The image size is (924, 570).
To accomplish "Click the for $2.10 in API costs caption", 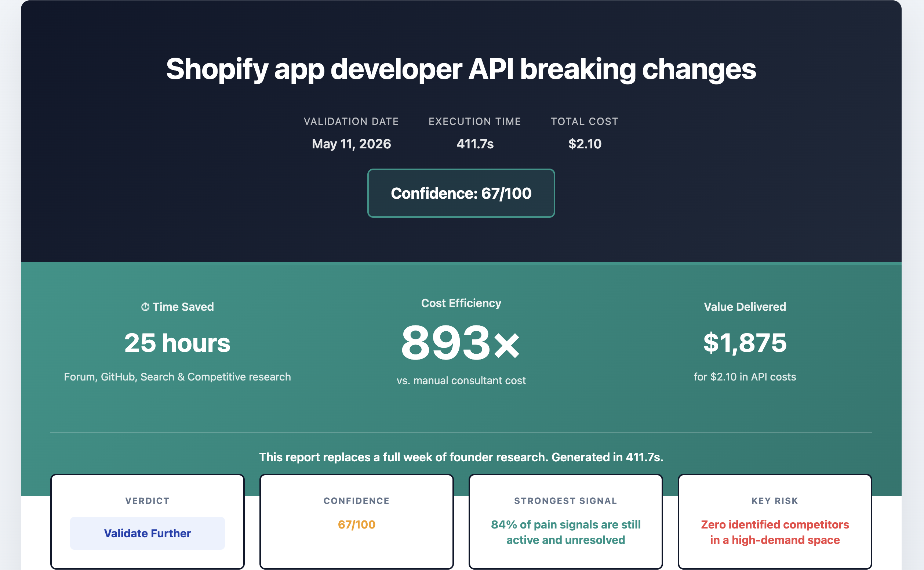I will pyautogui.click(x=745, y=377).
